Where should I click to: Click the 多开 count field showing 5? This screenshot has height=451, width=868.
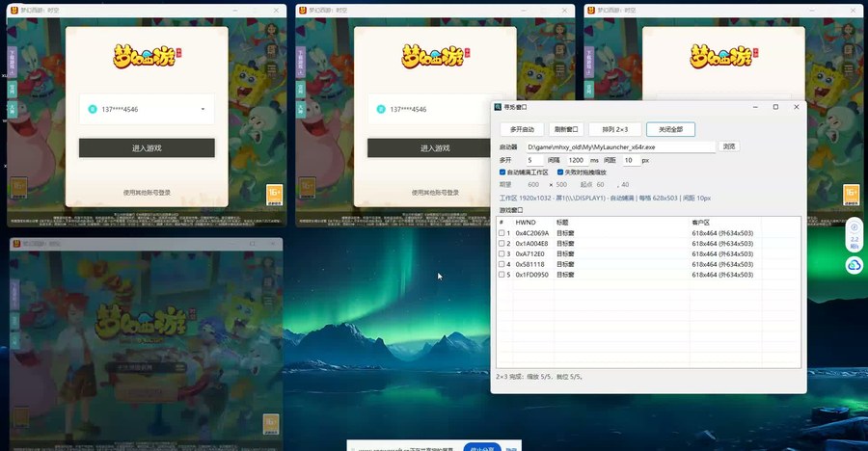click(534, 160)
